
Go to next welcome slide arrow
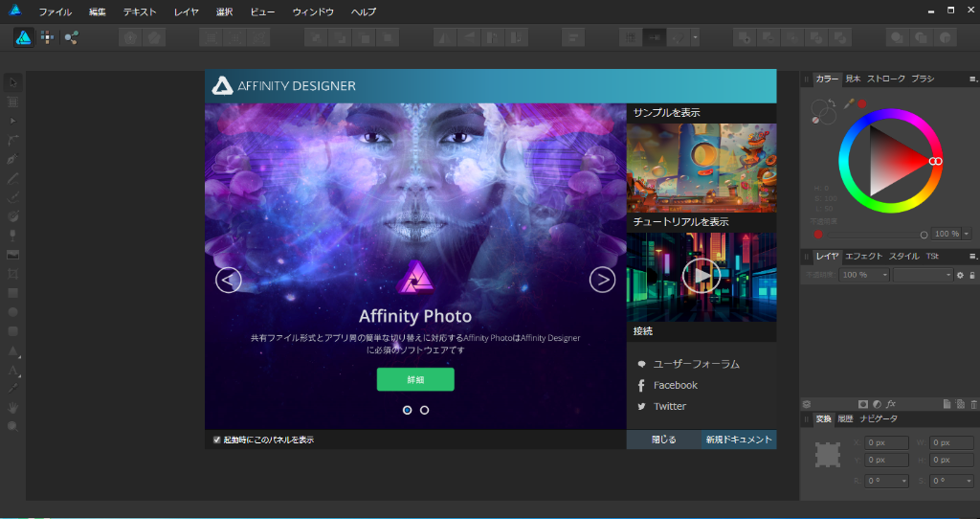tap(602, 280)
